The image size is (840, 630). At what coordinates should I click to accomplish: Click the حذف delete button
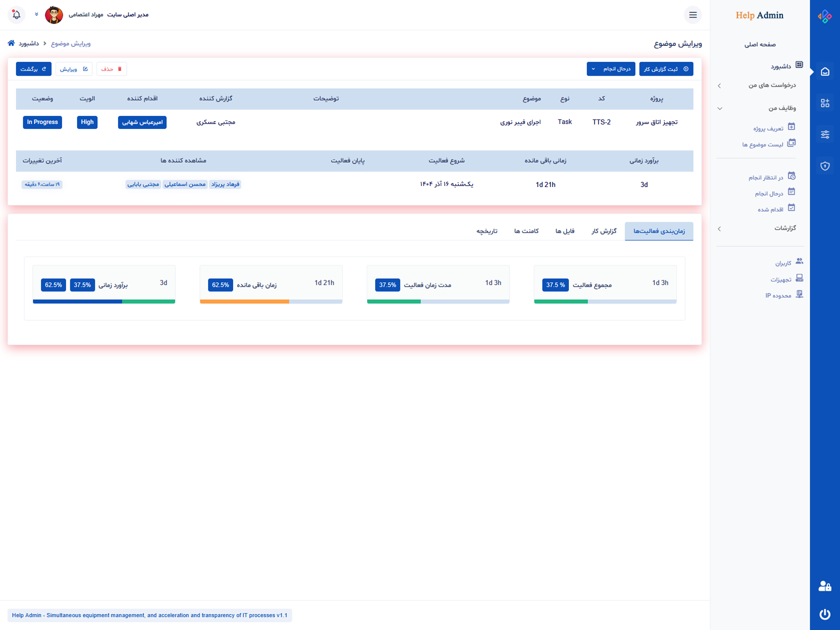112,69
